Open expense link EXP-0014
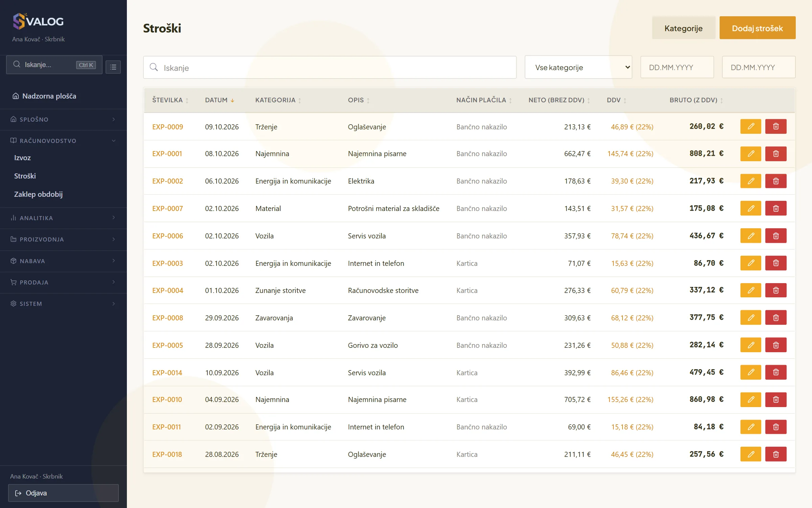812x508 pixels. click(x=167, y=373)
